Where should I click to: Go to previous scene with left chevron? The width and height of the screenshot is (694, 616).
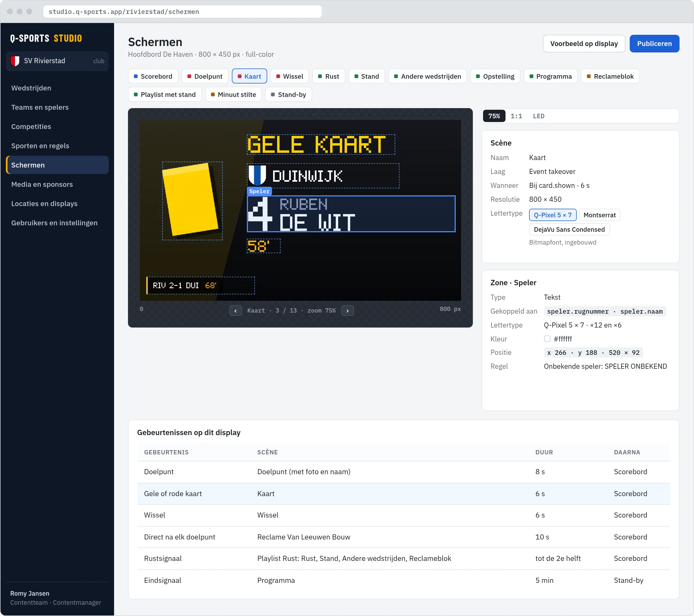[x=235, y=311]
